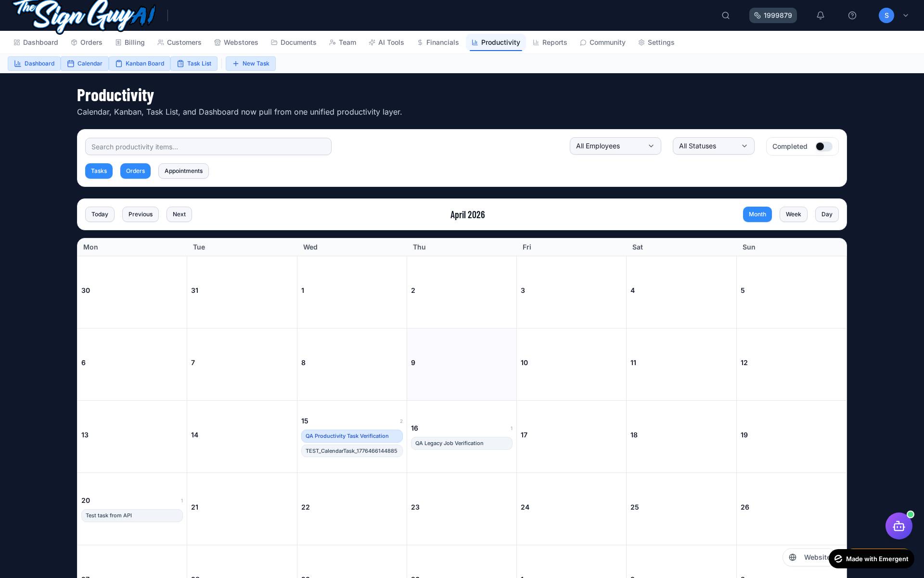
Task: Open the Reports nav item
Action: point(550,42)
